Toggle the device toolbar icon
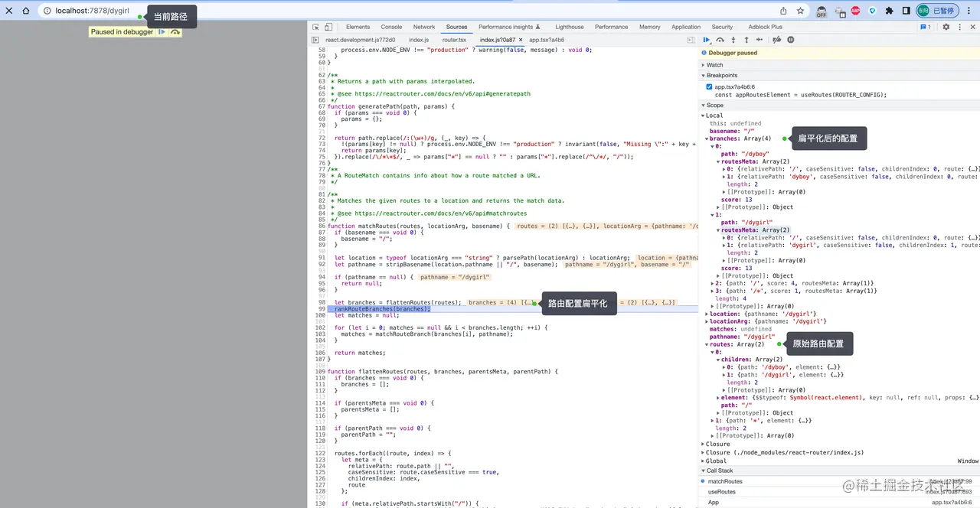980x508 pixels. tap(329, 27)
